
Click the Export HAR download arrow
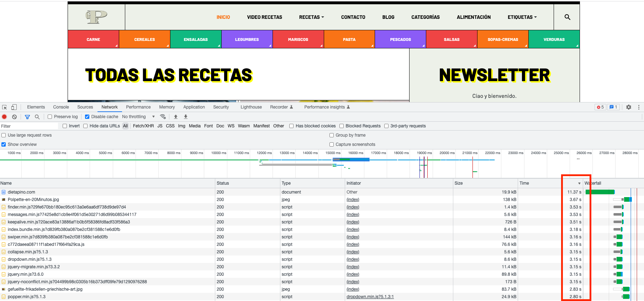[x=186, y=117]
